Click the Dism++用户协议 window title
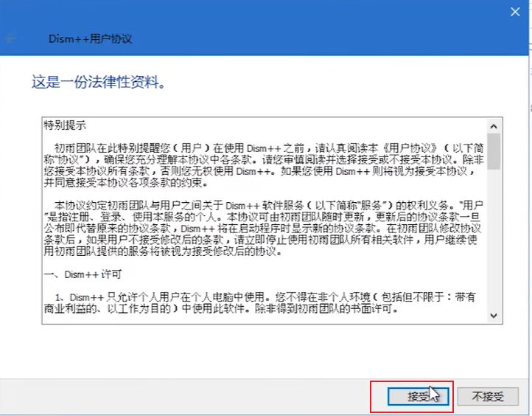532x416 pixels. 90,38
